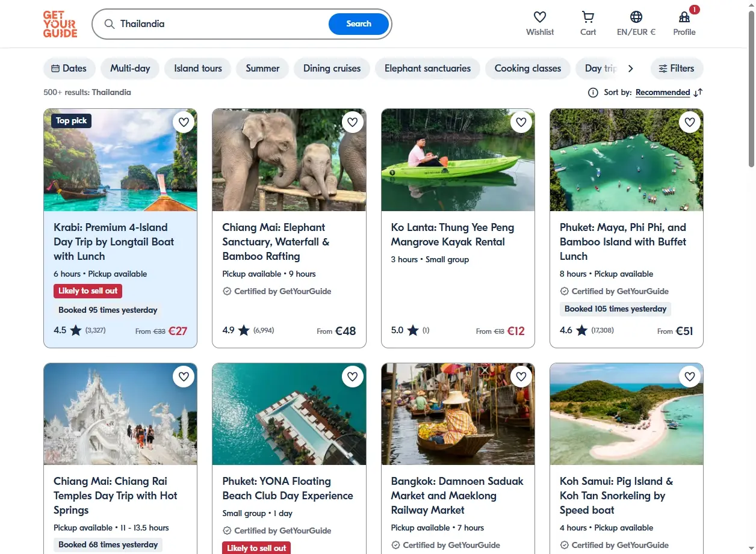Open Koh Samui: Pig Island title
Screen dimensions: 756x554
(616, 496)
